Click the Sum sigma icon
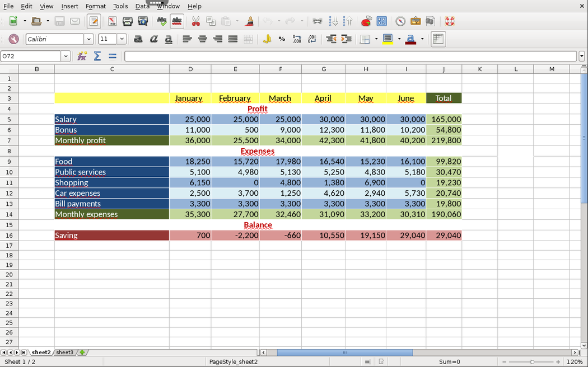This screenshot has width=588, height=367. tap(97, 56)
